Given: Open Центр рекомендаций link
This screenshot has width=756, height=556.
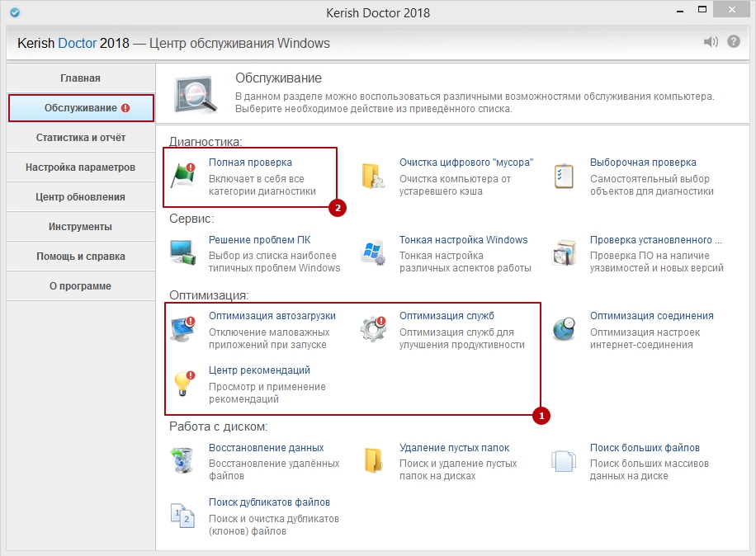Looking at the screenshot, I should 259,370.
